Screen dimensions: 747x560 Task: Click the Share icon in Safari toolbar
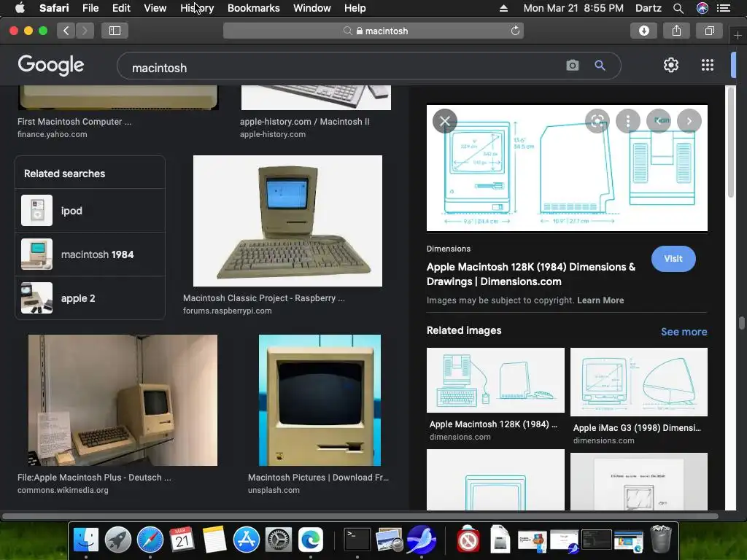coord(676,31)
